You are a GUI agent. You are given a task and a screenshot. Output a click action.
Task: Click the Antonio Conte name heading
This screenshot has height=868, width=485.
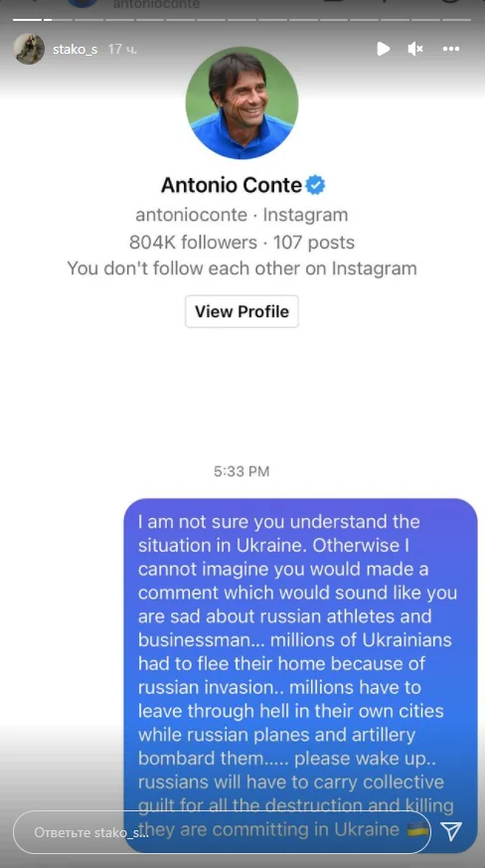[232, 185]
